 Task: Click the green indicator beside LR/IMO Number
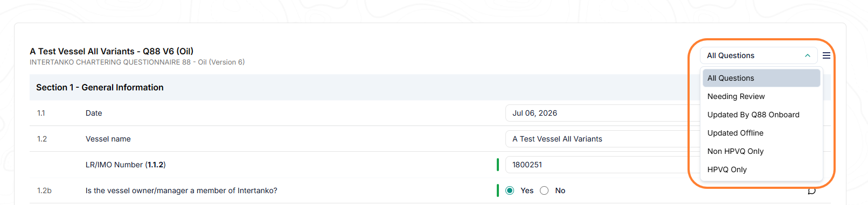point(498,165)
